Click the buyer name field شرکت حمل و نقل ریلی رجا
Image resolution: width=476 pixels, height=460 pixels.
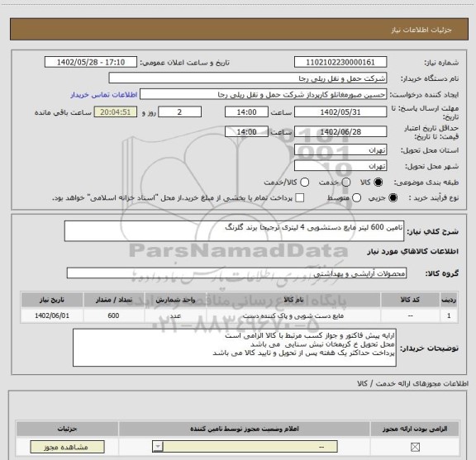coord(248,78)
